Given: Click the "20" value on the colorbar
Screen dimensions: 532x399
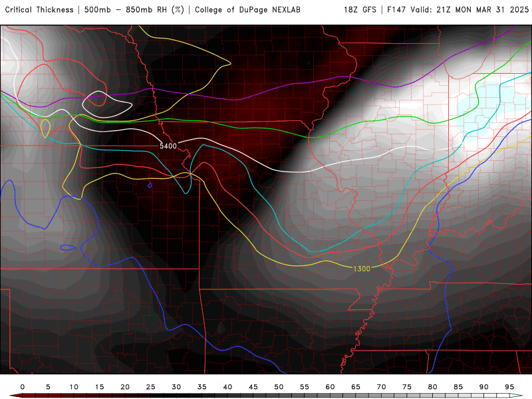Looking at the screenshot, I should point(125,387).
